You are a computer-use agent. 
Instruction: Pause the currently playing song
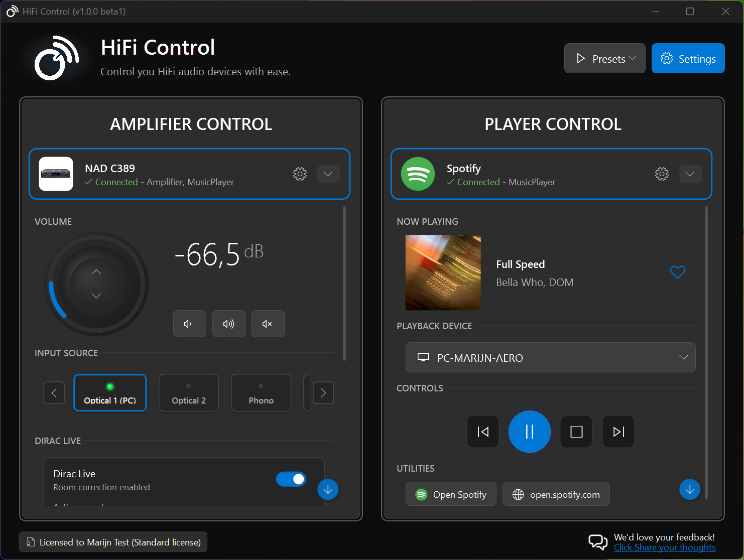click(x=529, y=432)
